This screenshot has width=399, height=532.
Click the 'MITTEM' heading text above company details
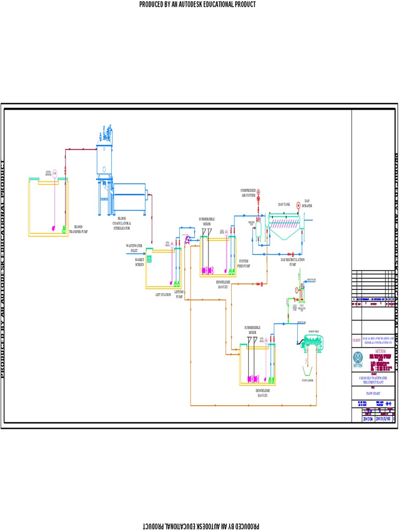click(x=380, y=352)
